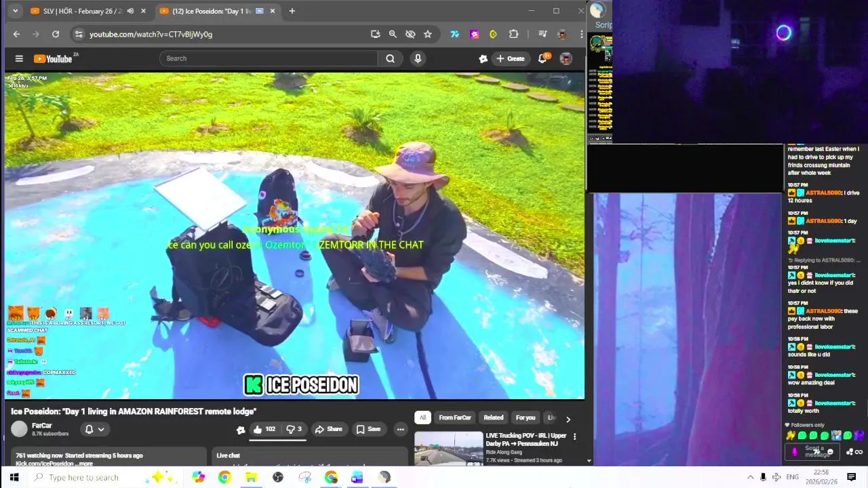Open the Windows Start menu
Image resolution: width=868 pixels, height=488 pixels.
pyautogui.click(x=14, y=477)
